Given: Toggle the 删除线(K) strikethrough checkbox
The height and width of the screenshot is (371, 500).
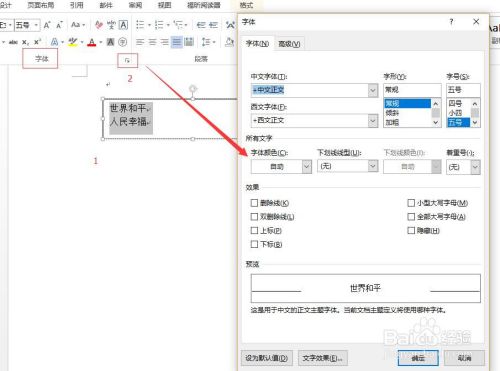Looking at the screenshot, I should (254, 203).
